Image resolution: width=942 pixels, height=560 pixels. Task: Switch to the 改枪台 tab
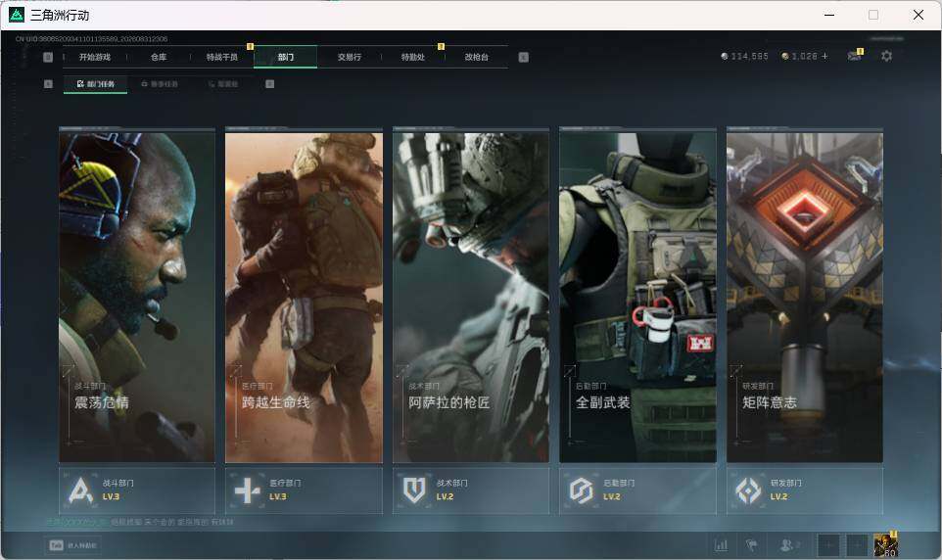coord(477,57)
